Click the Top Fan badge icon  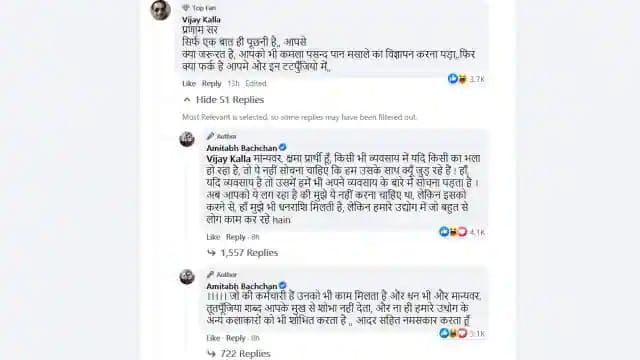pos(186,8)
